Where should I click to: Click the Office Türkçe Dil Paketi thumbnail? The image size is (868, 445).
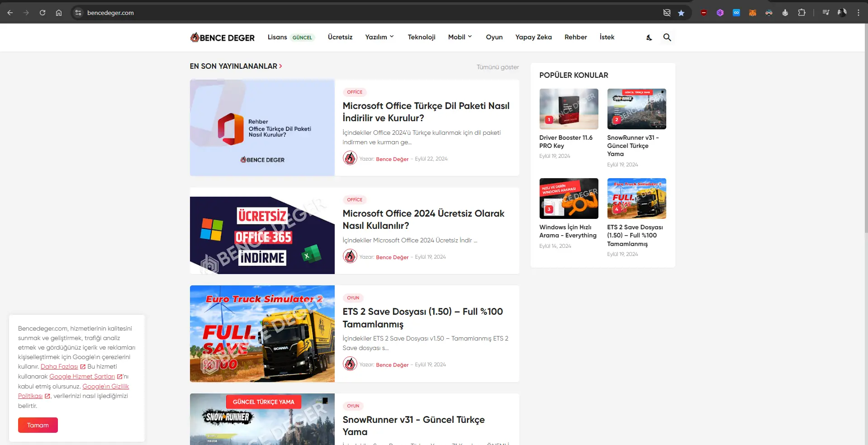point(262,128)
